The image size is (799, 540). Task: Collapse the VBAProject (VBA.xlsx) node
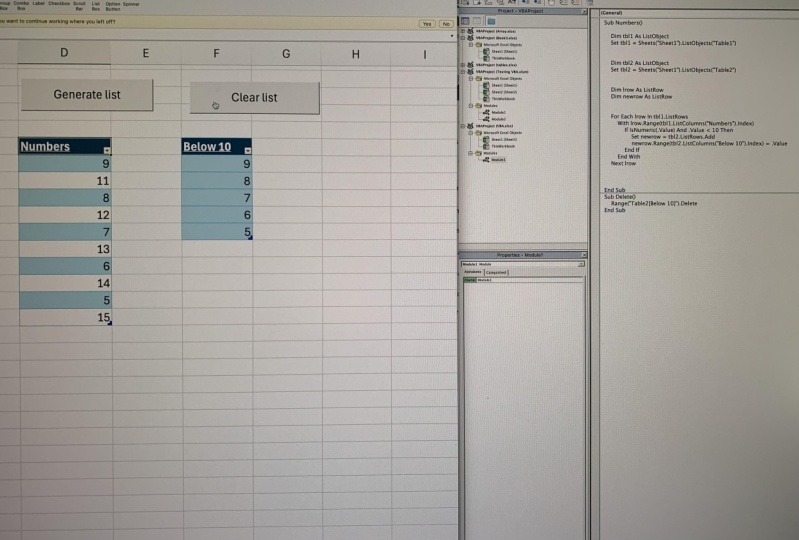(x=463, y=126)
